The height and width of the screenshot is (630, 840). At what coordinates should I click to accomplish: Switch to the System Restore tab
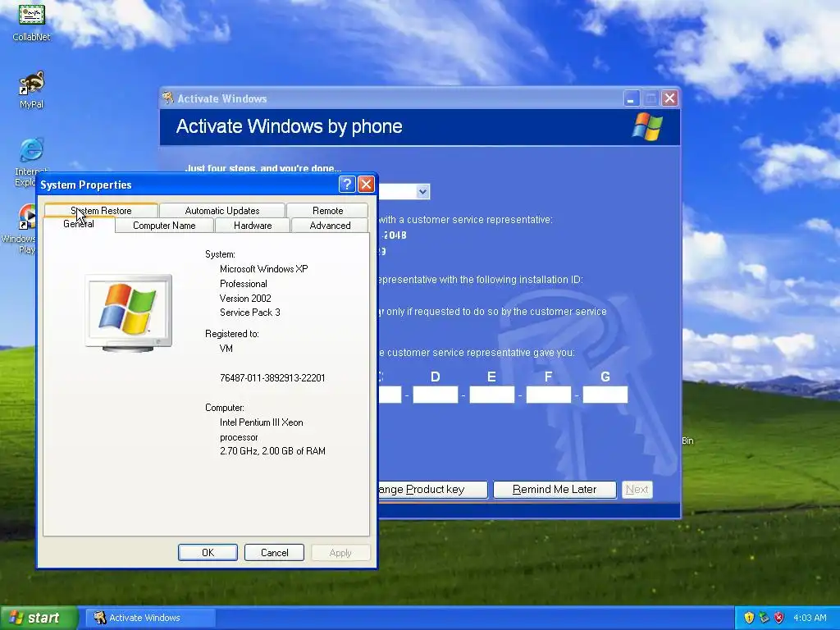point(101,210)
